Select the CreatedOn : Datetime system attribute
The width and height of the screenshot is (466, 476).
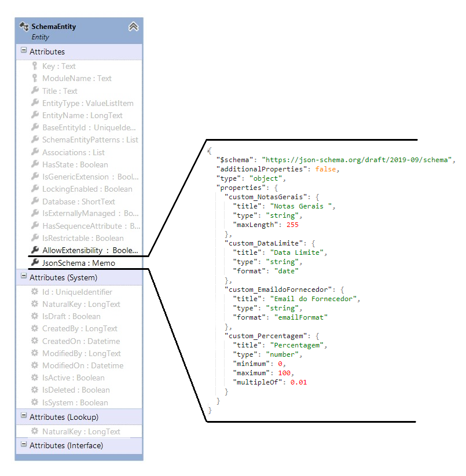tap(81, 341)
